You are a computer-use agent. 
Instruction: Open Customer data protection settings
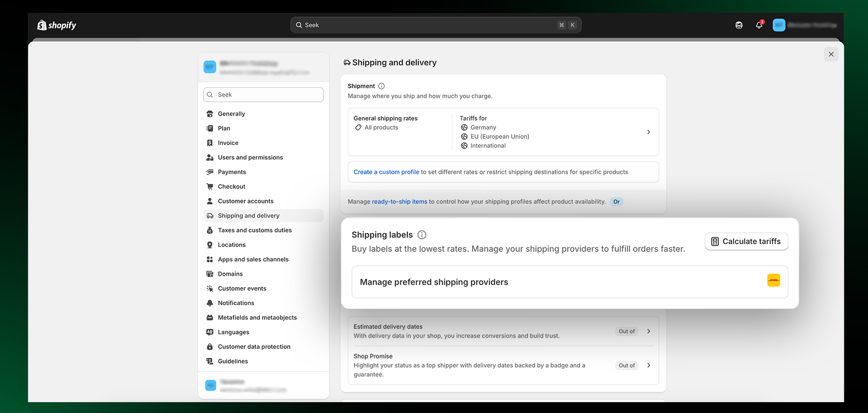(x=263, y=347)
